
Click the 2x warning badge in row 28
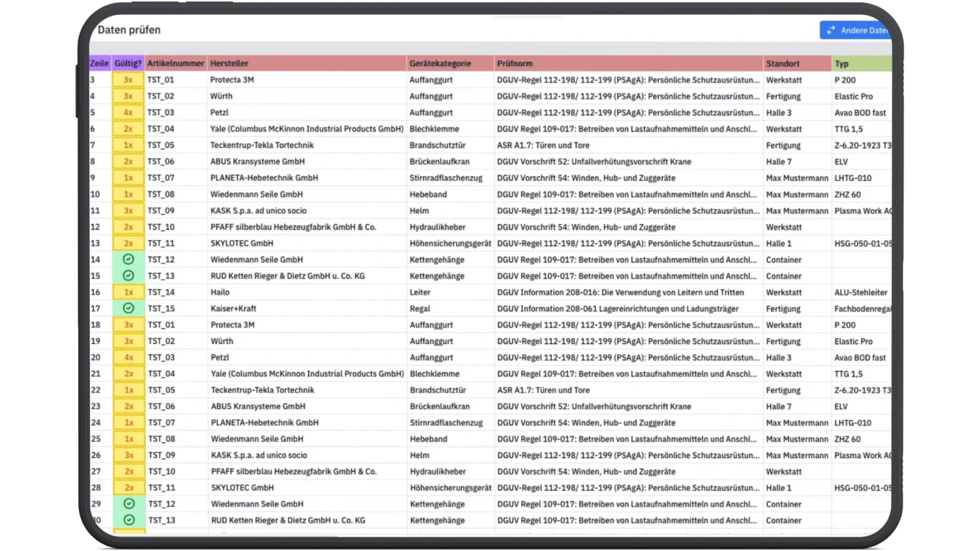(x=129, y=487)
